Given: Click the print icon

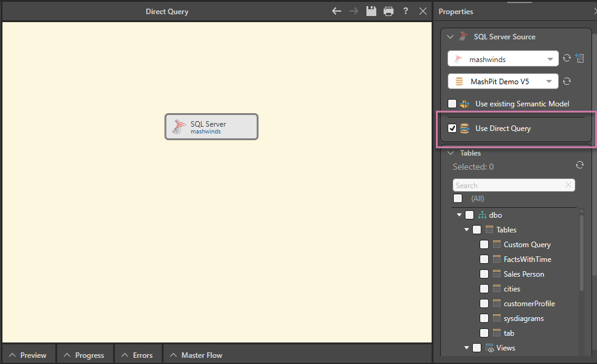Looking at the screenshot, I should click(388, 11).
